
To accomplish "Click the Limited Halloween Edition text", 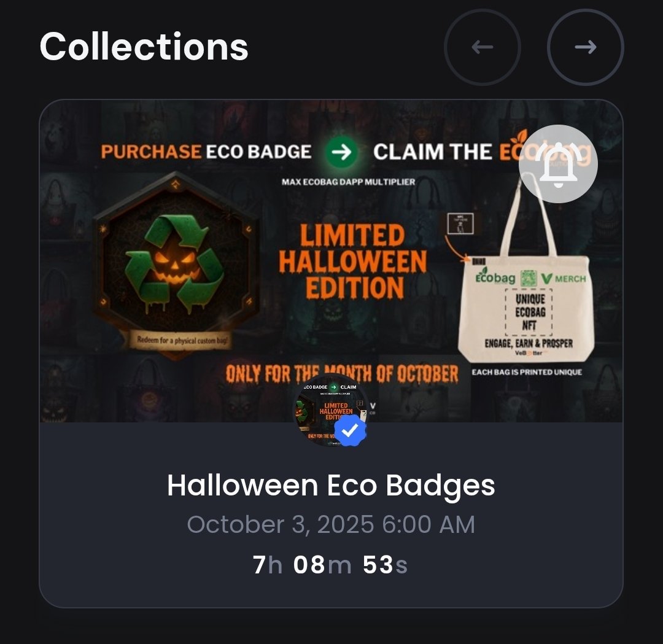I will click(x=352, y=262).
